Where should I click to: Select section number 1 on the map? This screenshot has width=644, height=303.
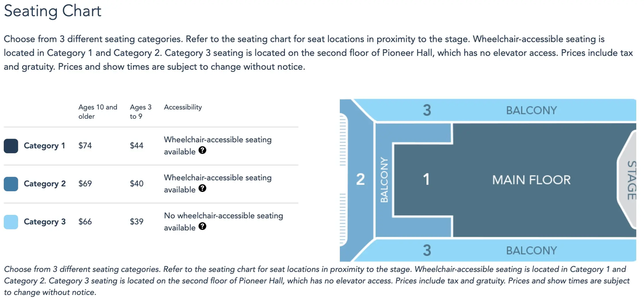(x=426, y=180)
